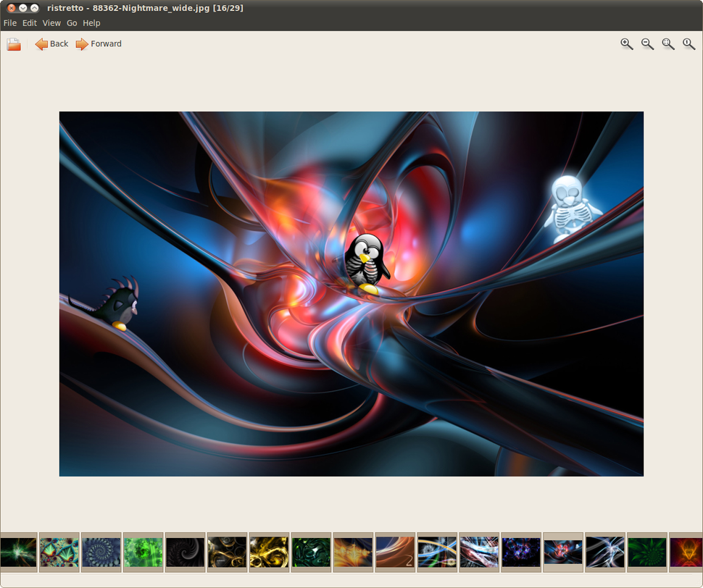Zoom into the image with the magnifier icon

pyautogui.click(x=625, y=43)
